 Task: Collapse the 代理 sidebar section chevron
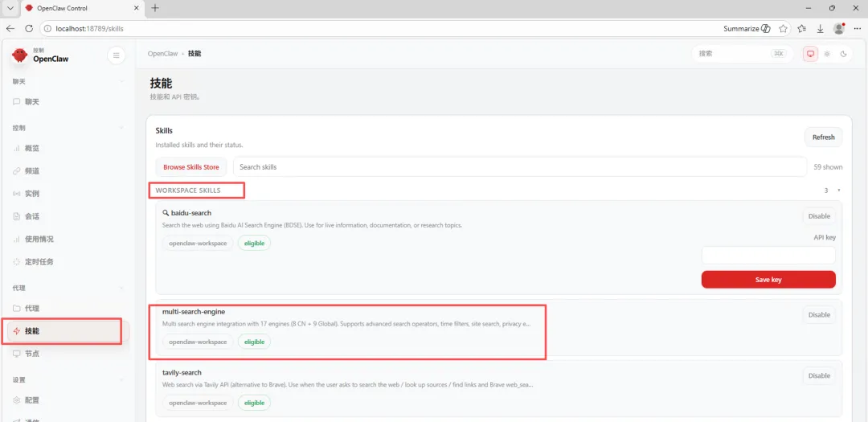[122, 288]
